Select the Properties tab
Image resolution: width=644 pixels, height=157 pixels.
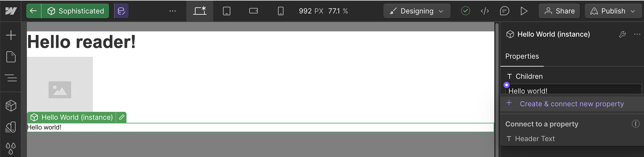click(522, 56)
